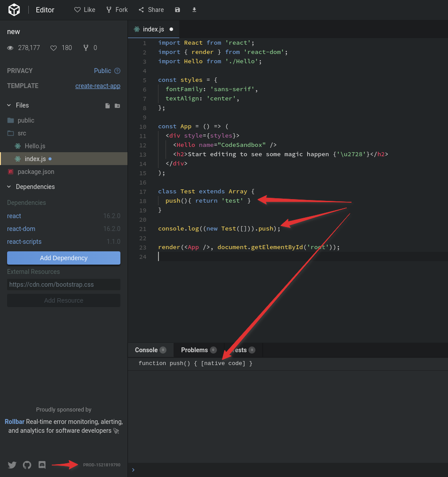Toggle the Public privacy setting

[x=103, y=71]
